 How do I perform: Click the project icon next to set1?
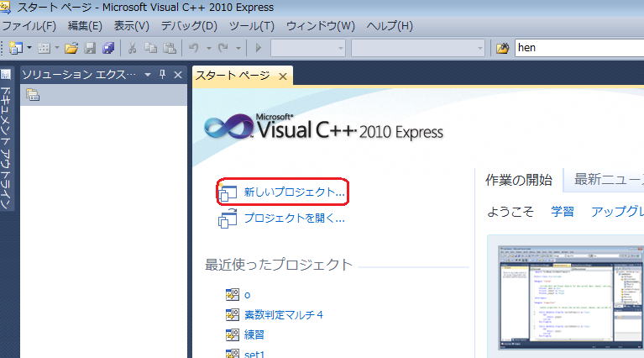[233, 353]
